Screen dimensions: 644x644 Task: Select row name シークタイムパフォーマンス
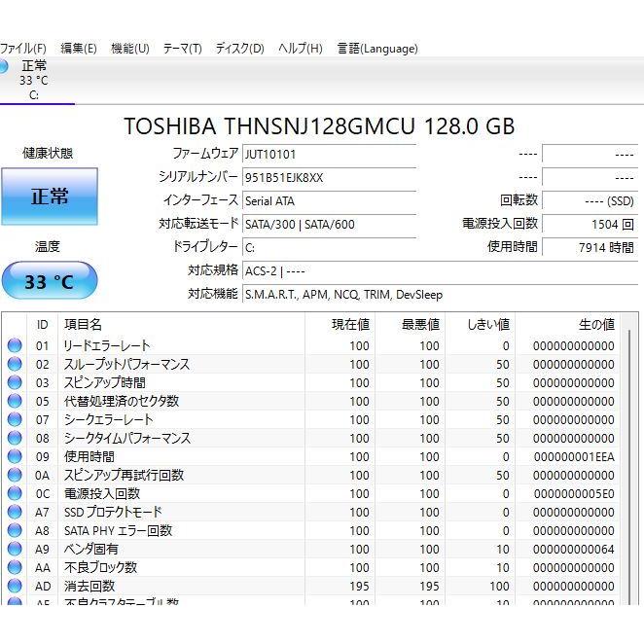coord(127,438)
